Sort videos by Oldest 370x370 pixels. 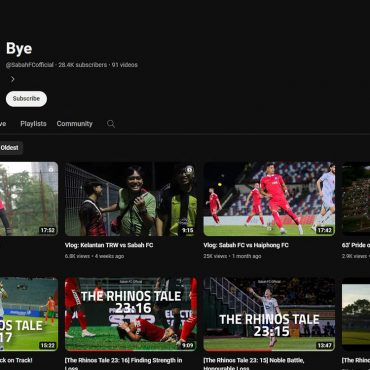pos(10,148)
